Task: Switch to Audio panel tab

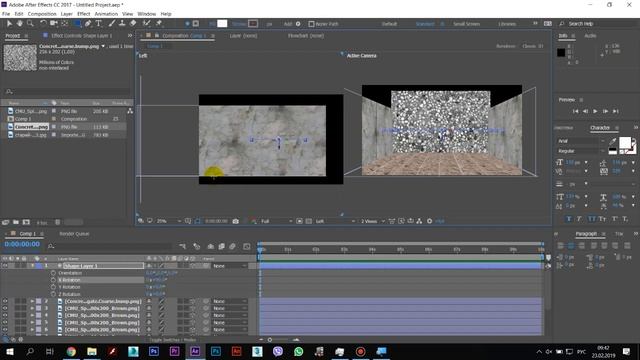Action: tap(590, 36)
